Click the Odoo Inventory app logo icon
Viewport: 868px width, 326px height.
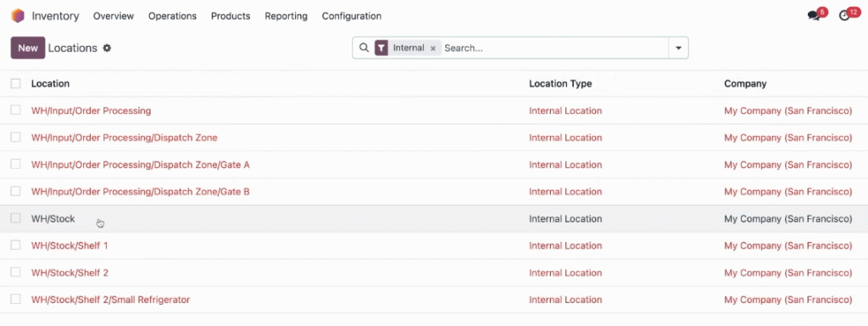click(19, 15)
